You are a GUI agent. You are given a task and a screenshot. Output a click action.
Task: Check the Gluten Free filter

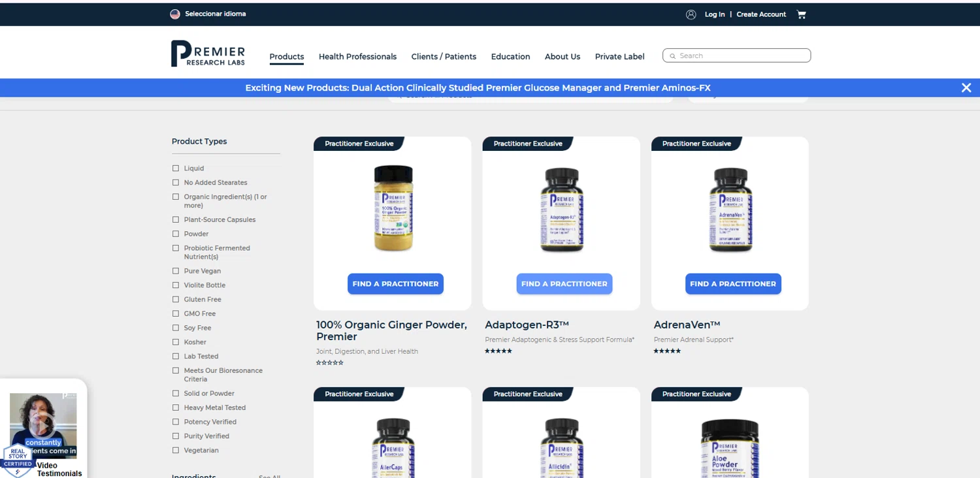(x=175, y=300)
